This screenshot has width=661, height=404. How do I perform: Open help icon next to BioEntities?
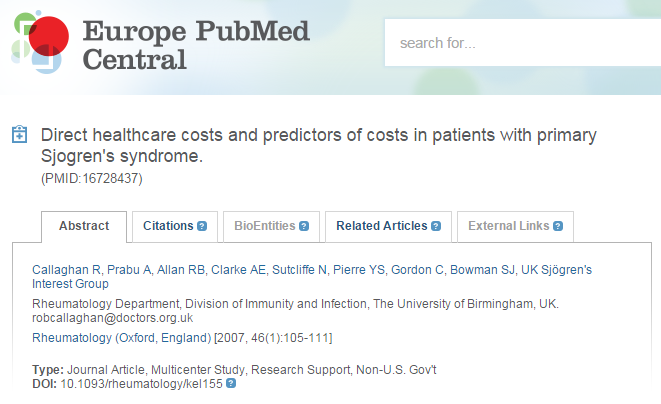point(303,226)
